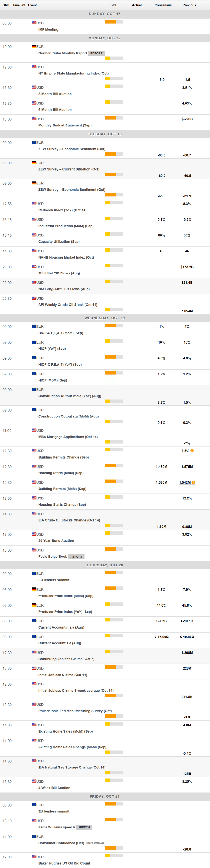
Task: Click the info icon next to 1.542M
Action: (193, 482)
